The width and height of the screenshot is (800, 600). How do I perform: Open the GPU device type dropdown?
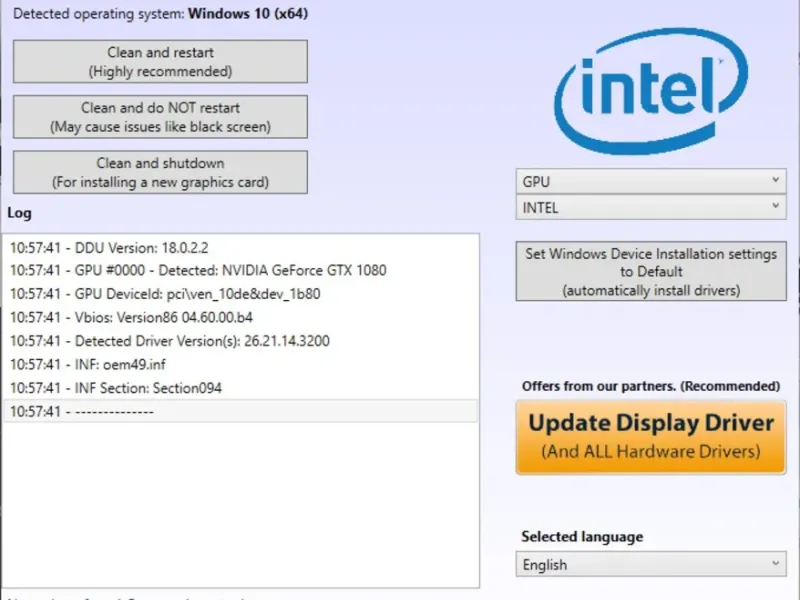[x=650, y=182]
